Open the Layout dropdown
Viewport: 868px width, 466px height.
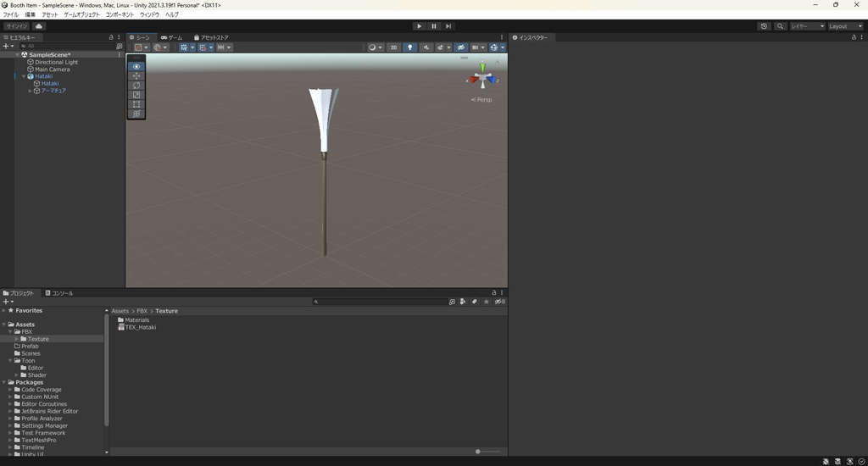coord(845,26)
